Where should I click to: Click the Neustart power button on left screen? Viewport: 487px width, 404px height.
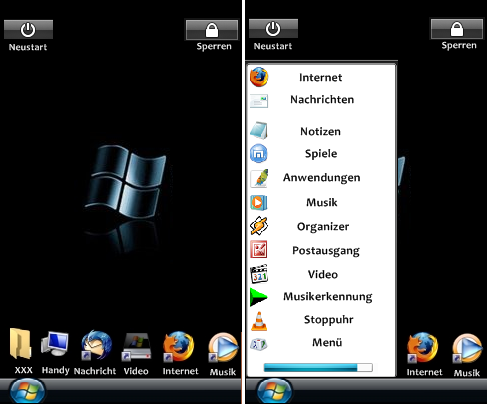click(28, 30)
